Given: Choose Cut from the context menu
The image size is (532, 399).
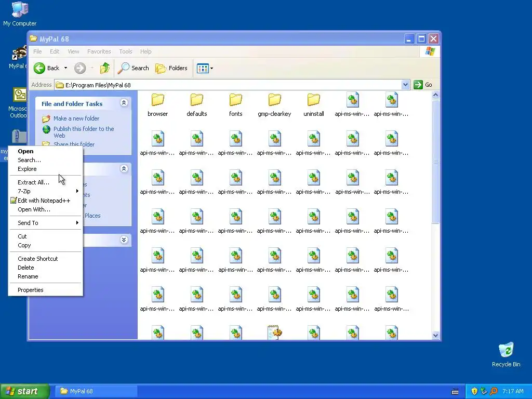Looking at the screenshot, I should pos(46,236).
